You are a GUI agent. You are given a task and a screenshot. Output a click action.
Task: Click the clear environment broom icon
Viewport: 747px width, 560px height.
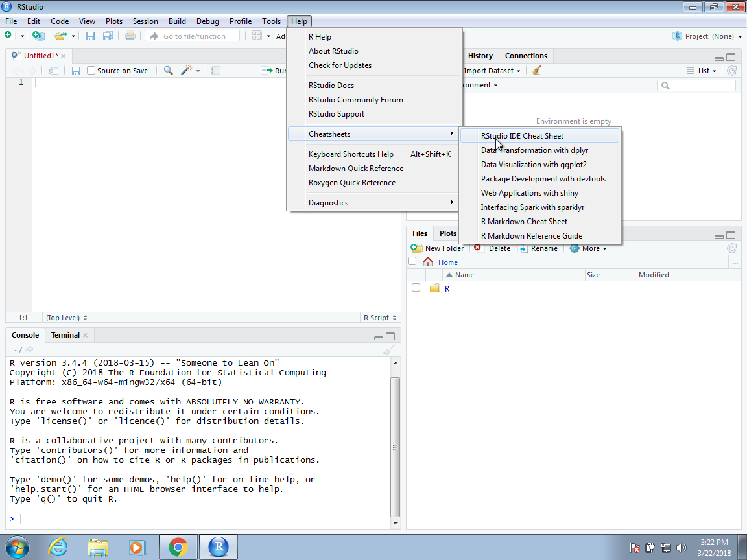tap(536, 71)
